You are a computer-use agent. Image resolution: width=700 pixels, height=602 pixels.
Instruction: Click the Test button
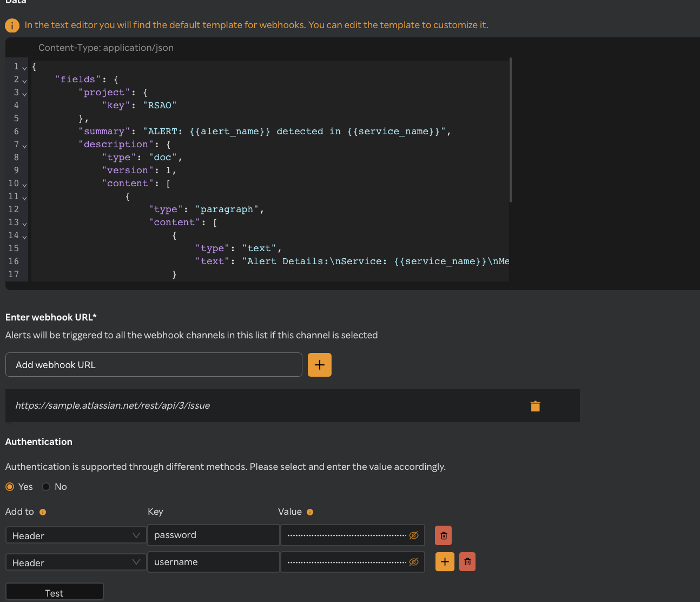(x=54, y=592)
